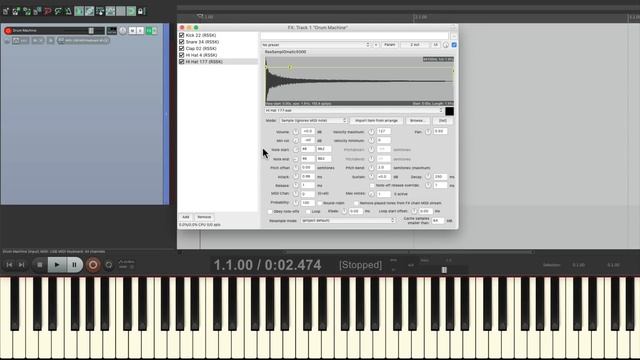Toggle Snap in the toolbar
The height and width of the screenshot is (360, 640).
coord(131,11)
